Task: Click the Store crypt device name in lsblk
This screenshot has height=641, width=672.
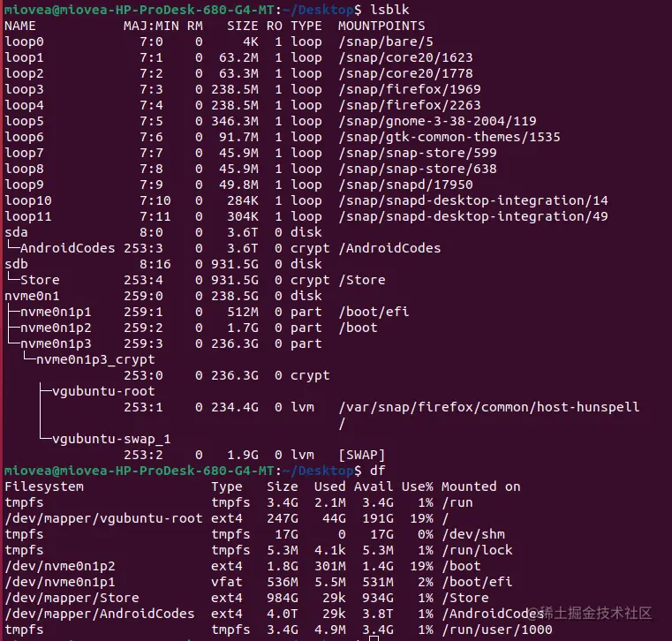Action: pyautogui.click(x=40, y=279)
